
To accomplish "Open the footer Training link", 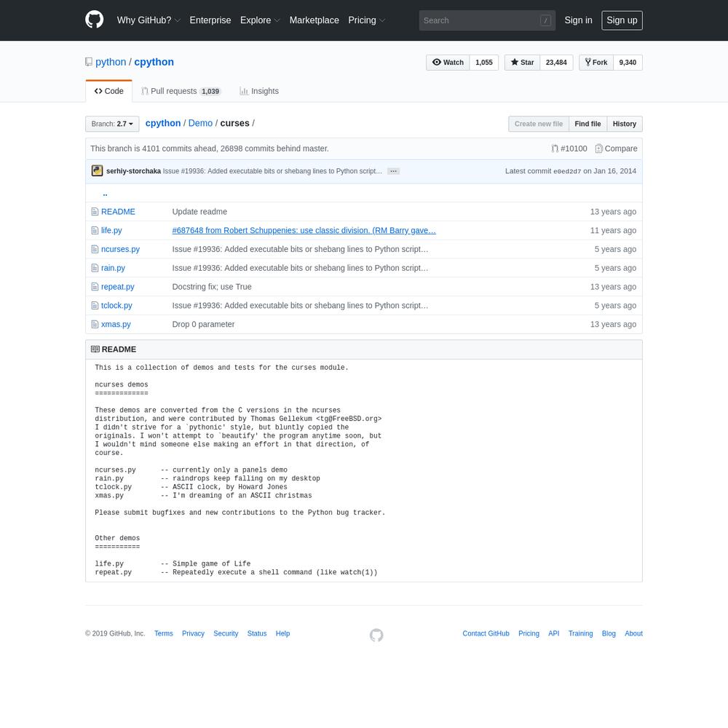I will point(580,633).
